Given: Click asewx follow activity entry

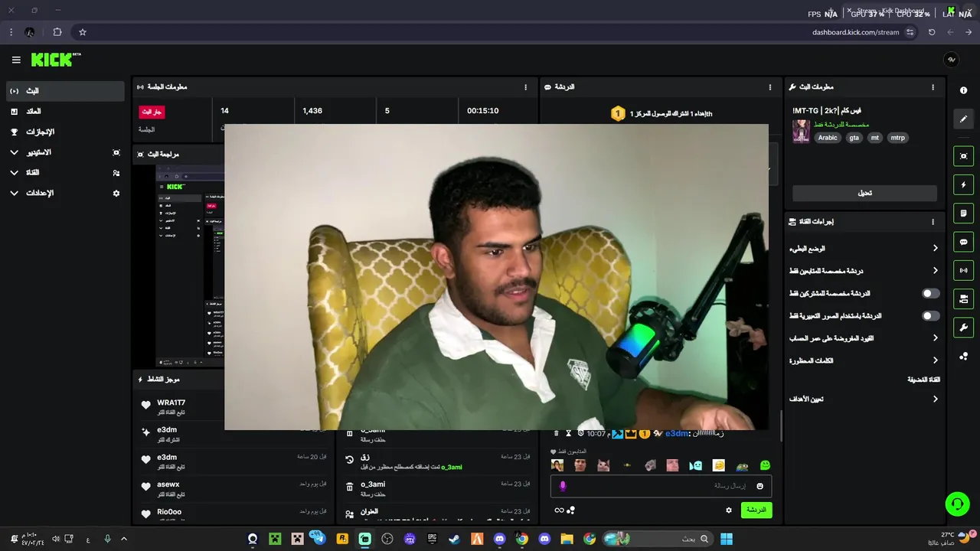Looking at the screenshot, I should click(234, 489).
